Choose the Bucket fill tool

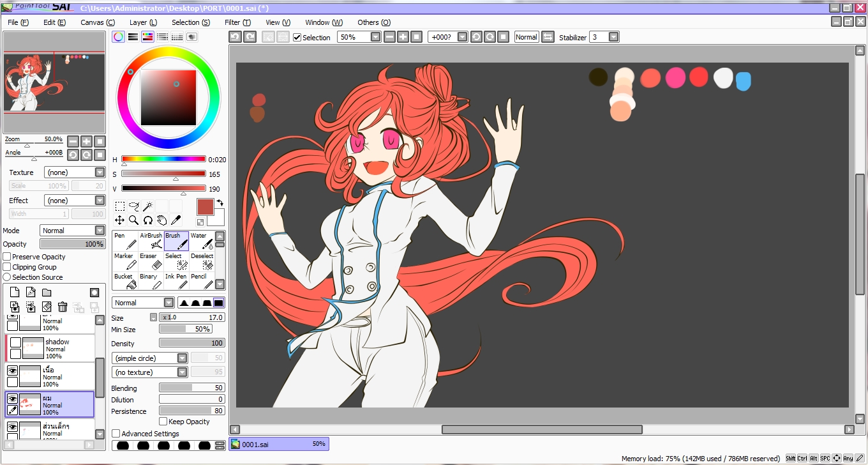(125, 281)
